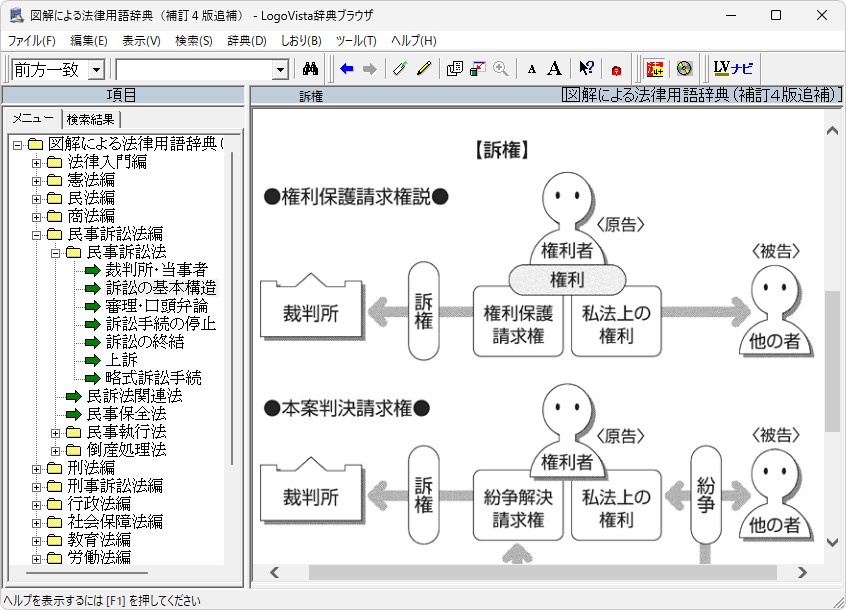Click the binoculars search icon
846x610 pixels.
click(x=310, y=69)
